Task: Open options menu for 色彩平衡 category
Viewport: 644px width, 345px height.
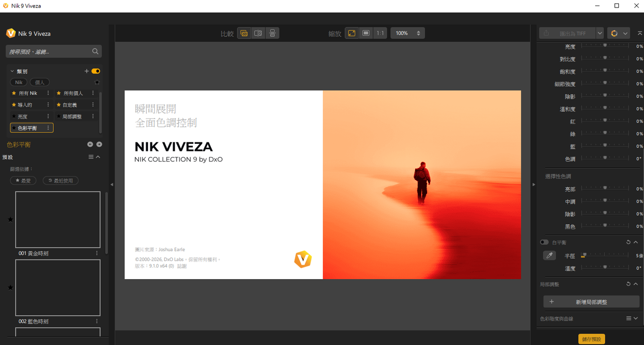Action: (x=48, y=128)
